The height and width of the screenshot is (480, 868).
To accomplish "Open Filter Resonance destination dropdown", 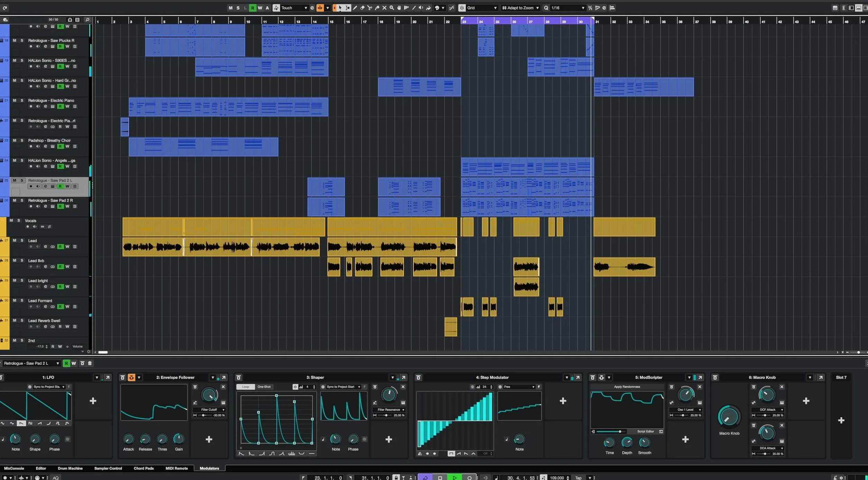I will coord(389,410).
